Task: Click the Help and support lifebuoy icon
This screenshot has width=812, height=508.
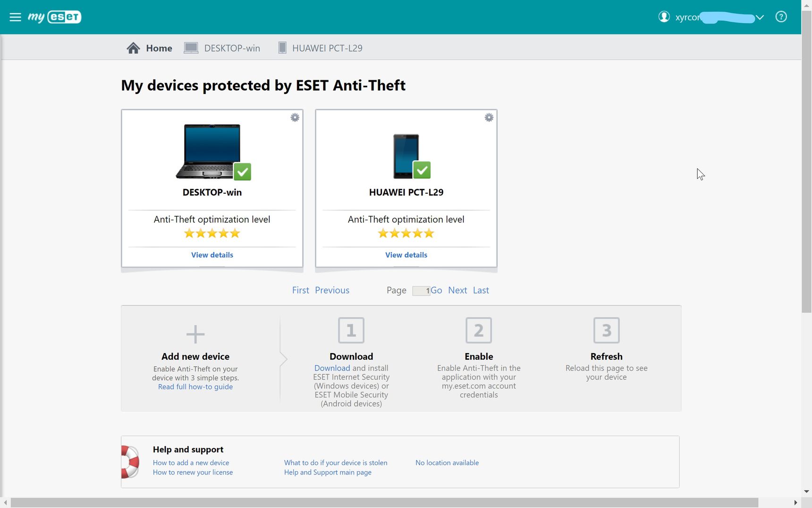Action: point(130,462)
